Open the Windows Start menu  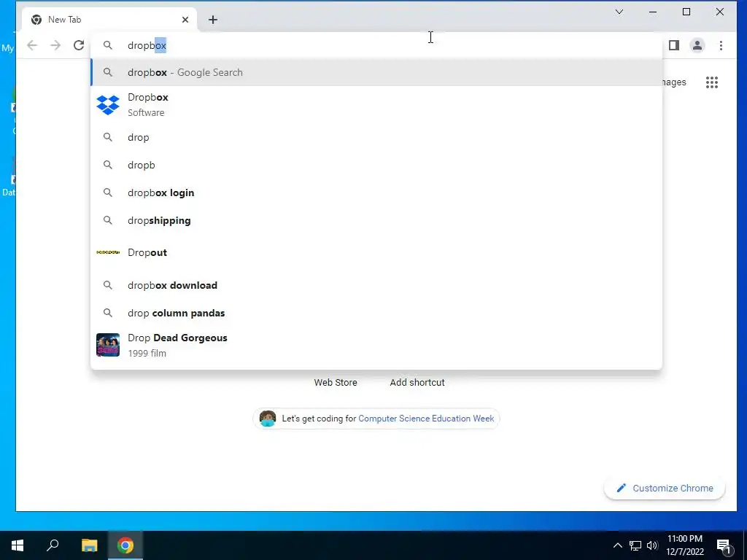click(x=18, y=545)
